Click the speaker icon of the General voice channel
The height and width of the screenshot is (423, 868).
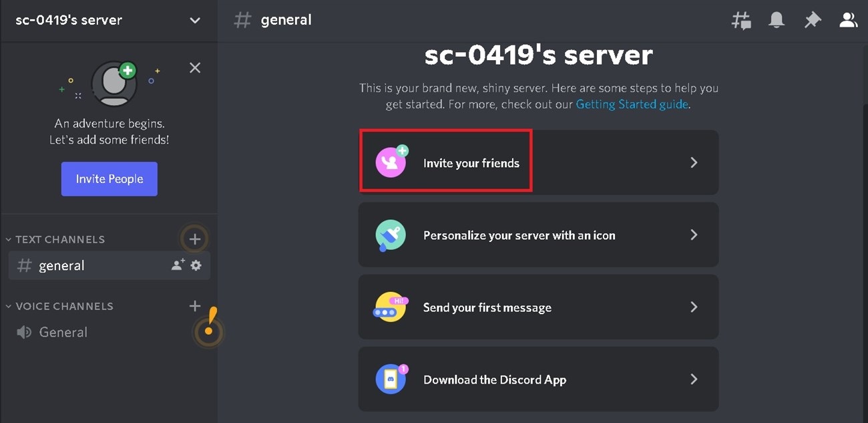(23, 331)
